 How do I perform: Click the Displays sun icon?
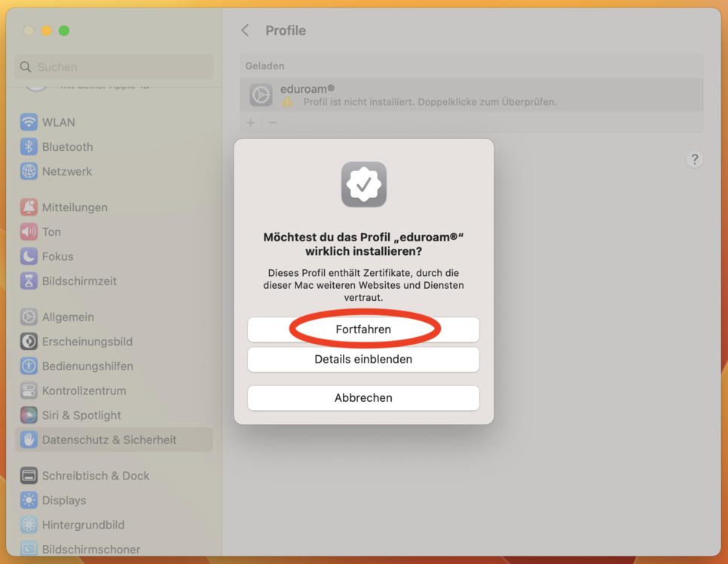(29, 501)
